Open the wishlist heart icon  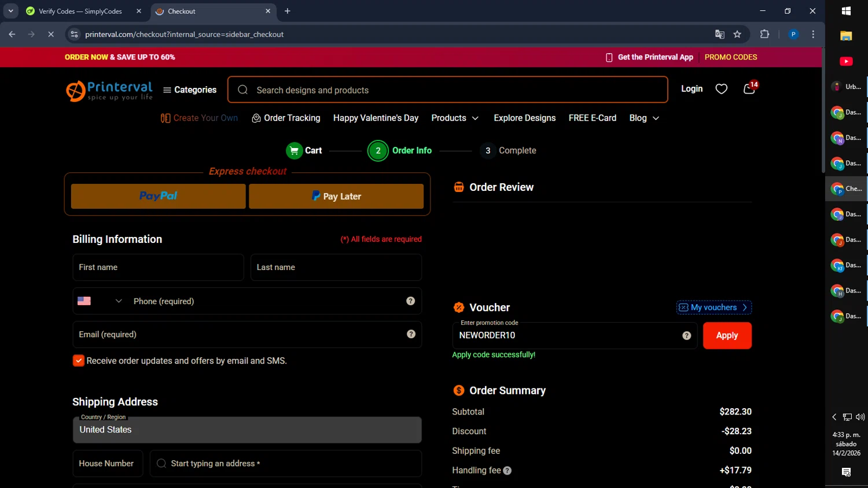tap(721, 89)
